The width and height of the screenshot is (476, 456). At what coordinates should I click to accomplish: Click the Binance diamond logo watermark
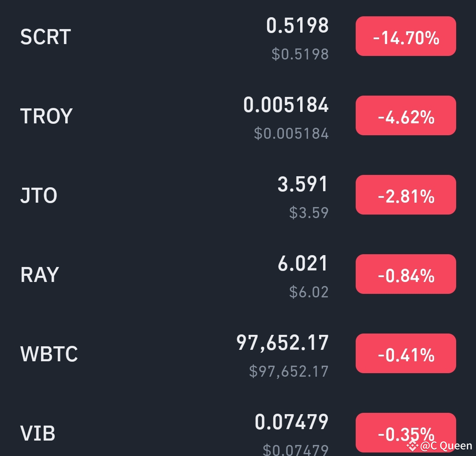[x=413, y=446]
